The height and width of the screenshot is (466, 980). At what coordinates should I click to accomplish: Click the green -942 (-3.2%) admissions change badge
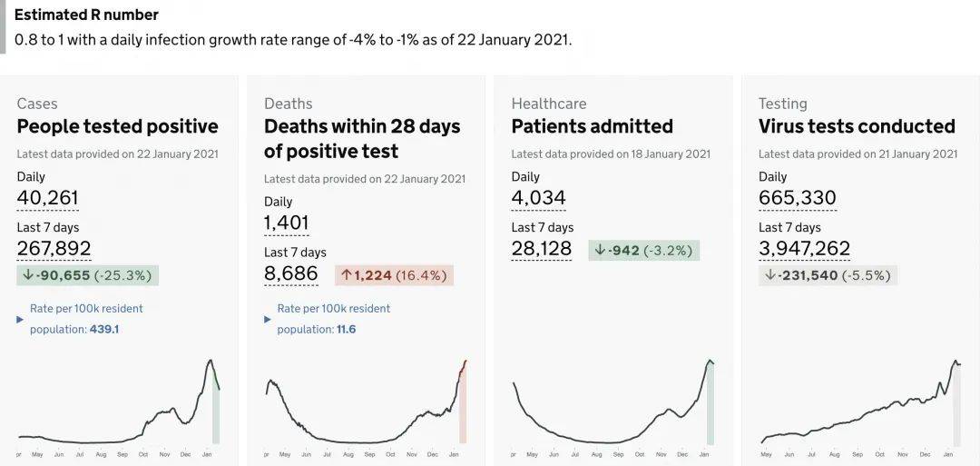point(645,250)
